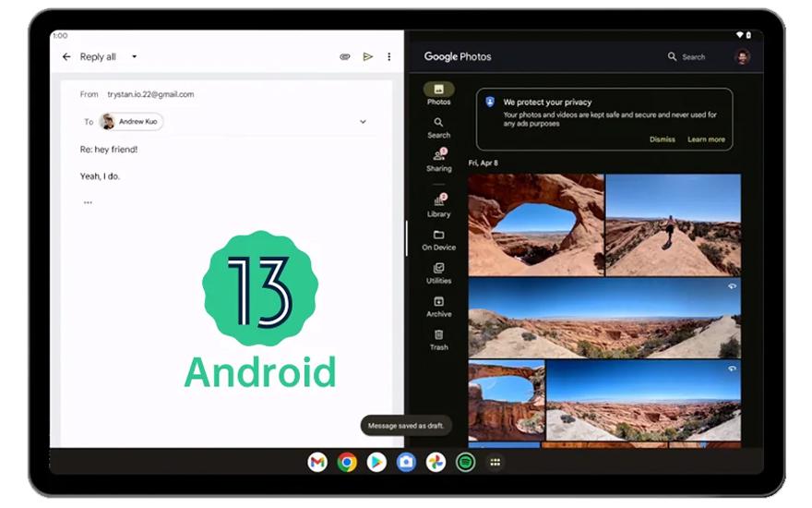Send the email with the send icon

367,57
